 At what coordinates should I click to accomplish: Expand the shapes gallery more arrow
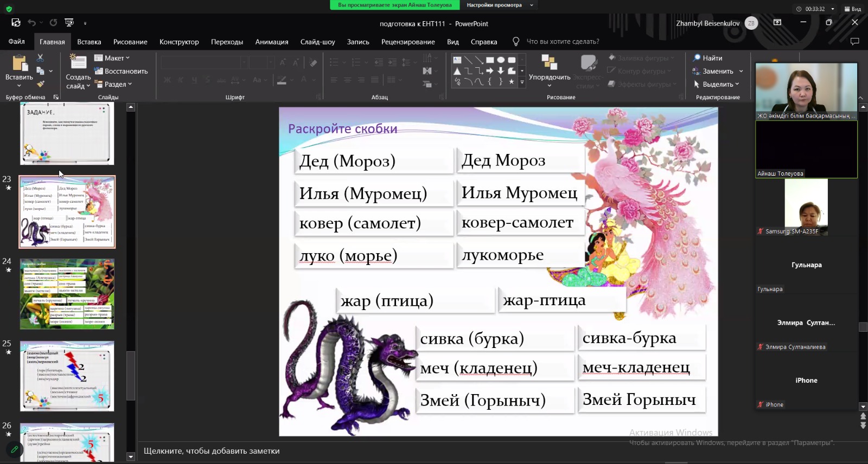(x=522, y=82)
